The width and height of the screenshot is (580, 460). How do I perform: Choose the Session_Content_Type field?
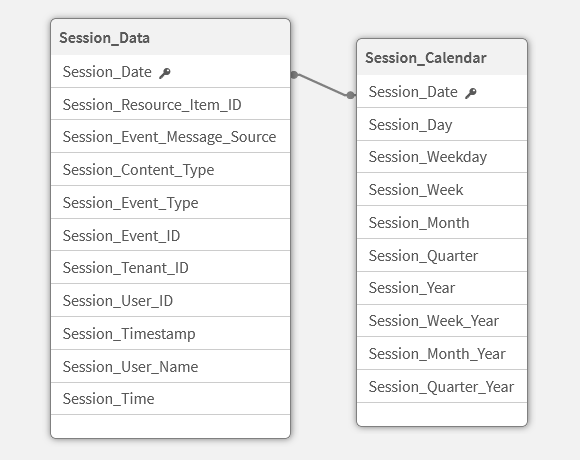(171, 169)
